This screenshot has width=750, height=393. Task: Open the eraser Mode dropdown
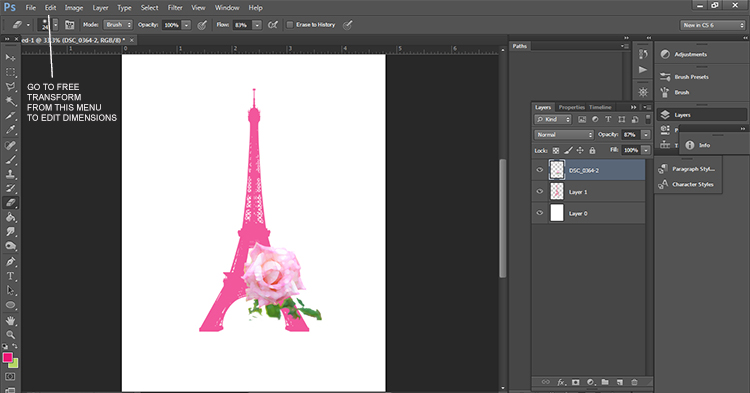[x=118, y=25]
